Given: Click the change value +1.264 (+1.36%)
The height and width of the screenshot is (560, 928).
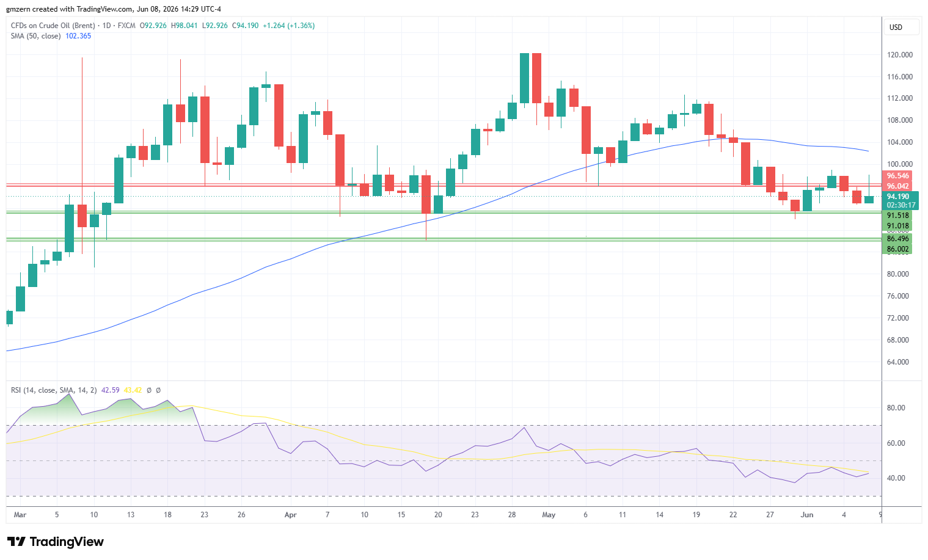Looking at the screenshot, I should pyautogui.click(x=289, y=26).
